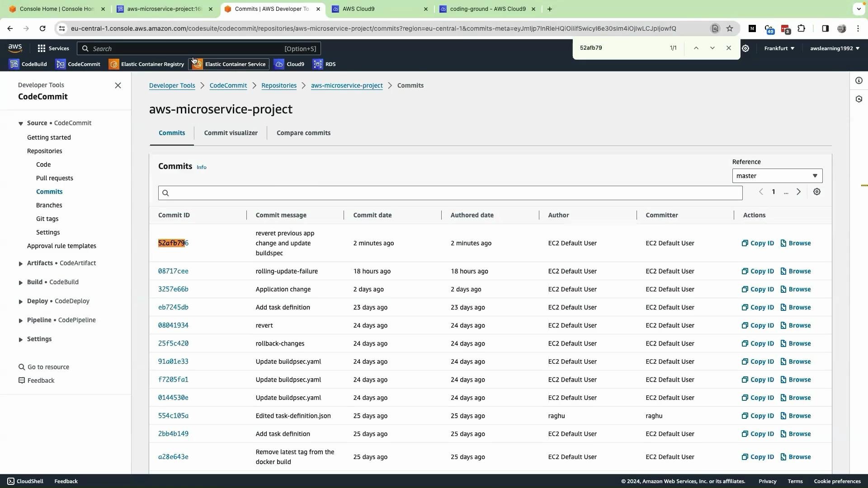Copy ID for commit 52afb796

[x=758, y=243]
